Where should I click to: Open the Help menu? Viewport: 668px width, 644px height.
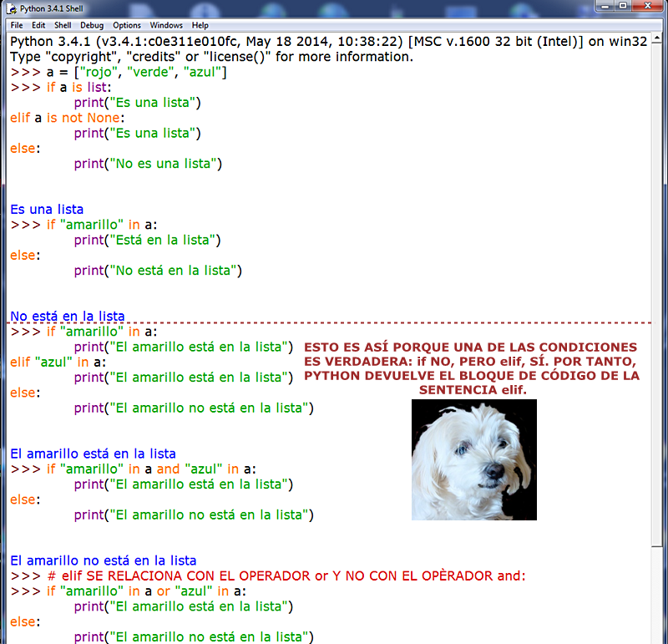coord(200,25)
